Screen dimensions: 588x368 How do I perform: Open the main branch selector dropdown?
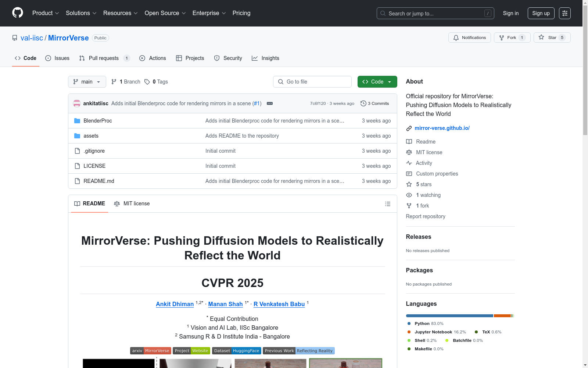(87, 82)
